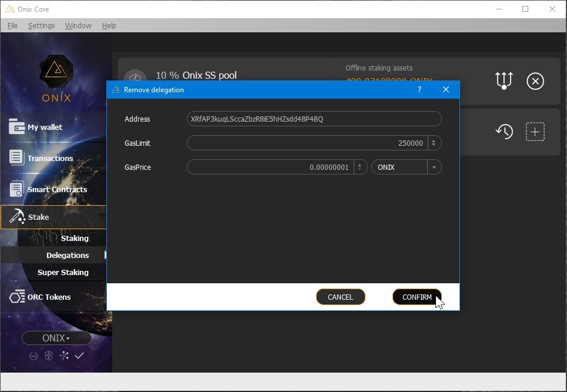
Task: Click the "Offline staking assets" label
Action: tap(379, 68)
